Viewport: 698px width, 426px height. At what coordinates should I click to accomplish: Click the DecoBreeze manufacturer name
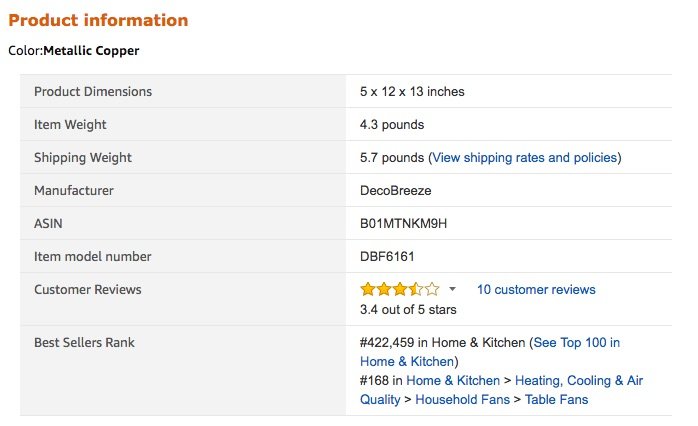click(395, 191)
